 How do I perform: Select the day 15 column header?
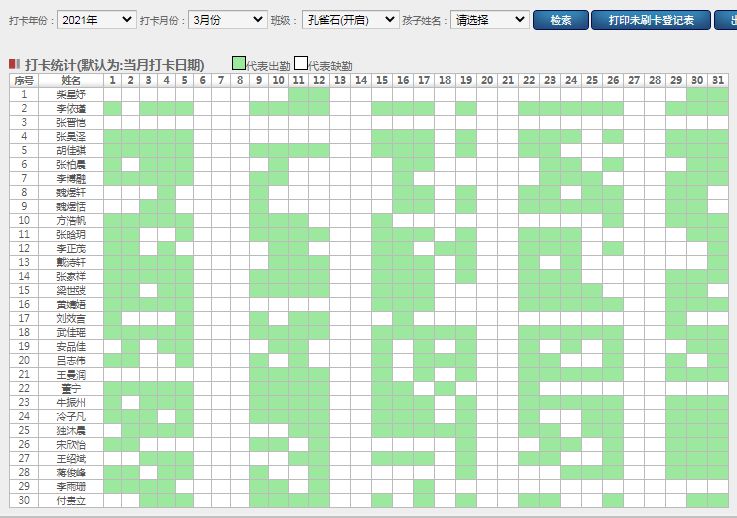click(x=382, y=80)
